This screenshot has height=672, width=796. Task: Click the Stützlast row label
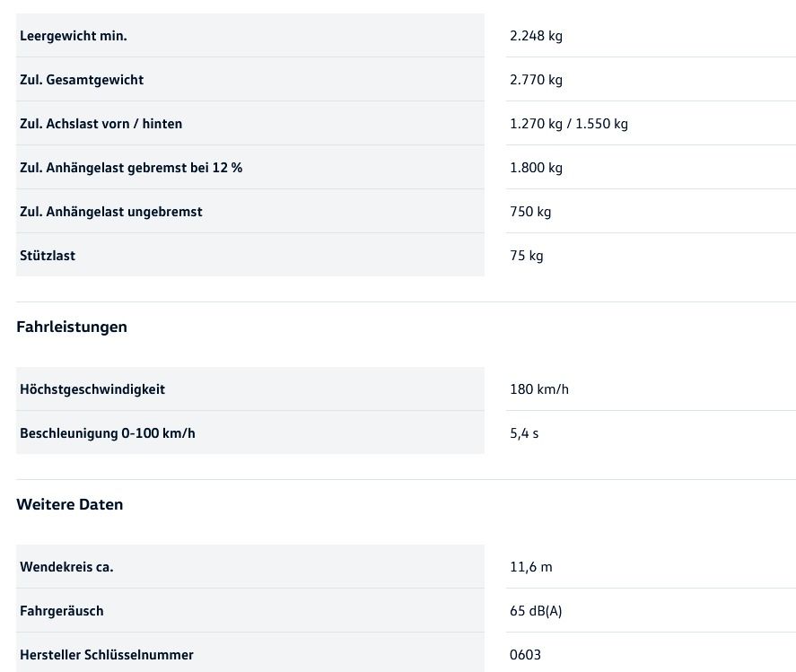(x=48, y=256)
